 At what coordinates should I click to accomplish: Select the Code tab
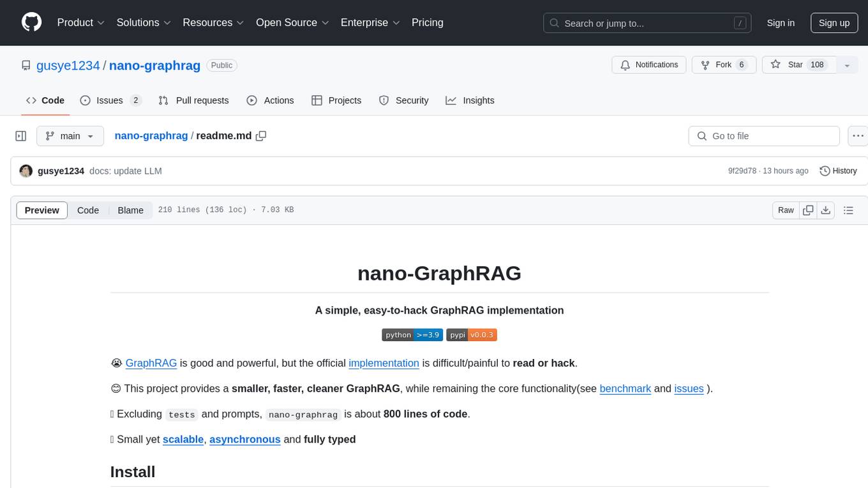(x=45, y=100)
